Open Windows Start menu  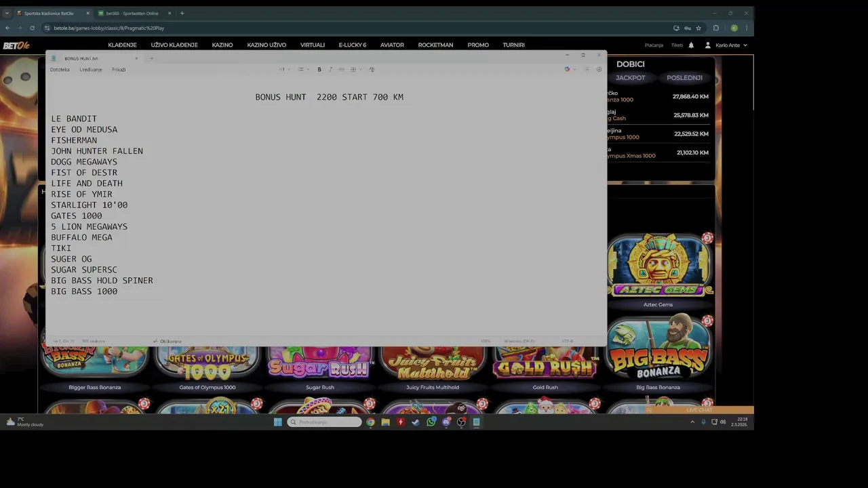[x=277, y=422]
